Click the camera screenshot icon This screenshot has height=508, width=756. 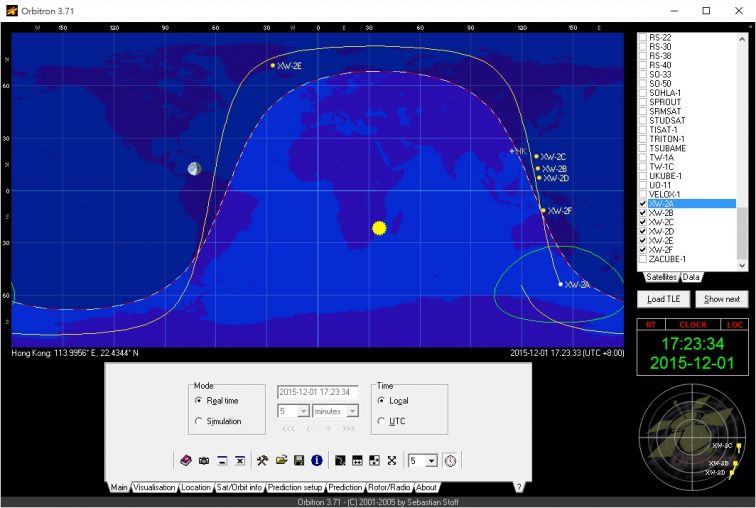[204, 460]
